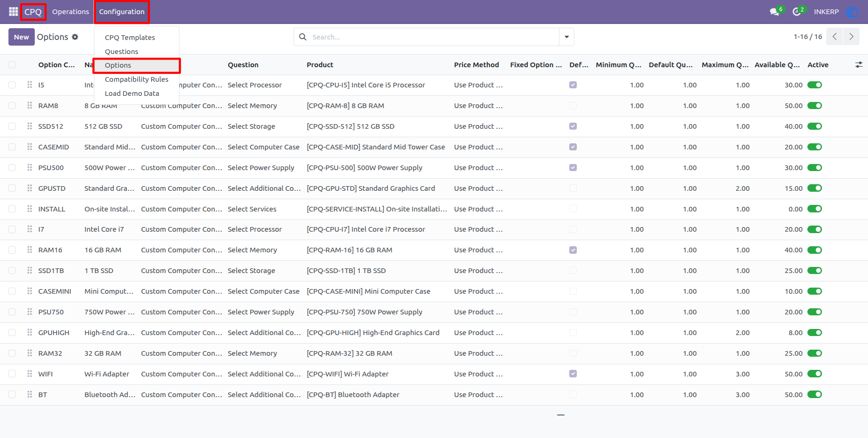
Task: Select the INSTALL row checkbox
Action: coord(12,209)
